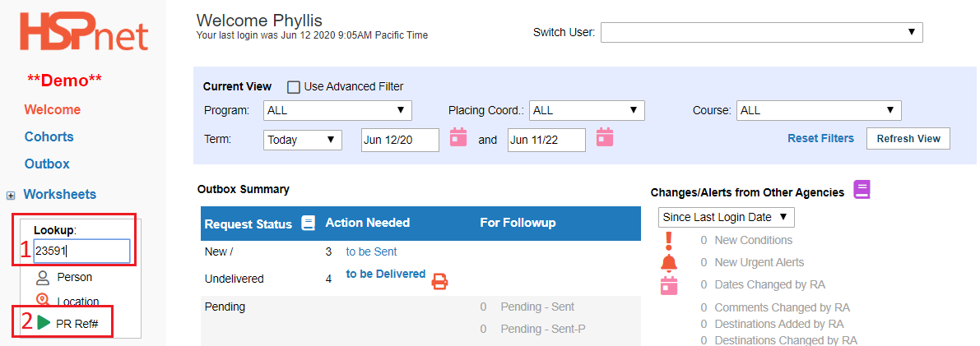
Task: Open the purple Changes/Alerts book icon
Action: coord(862,190)
